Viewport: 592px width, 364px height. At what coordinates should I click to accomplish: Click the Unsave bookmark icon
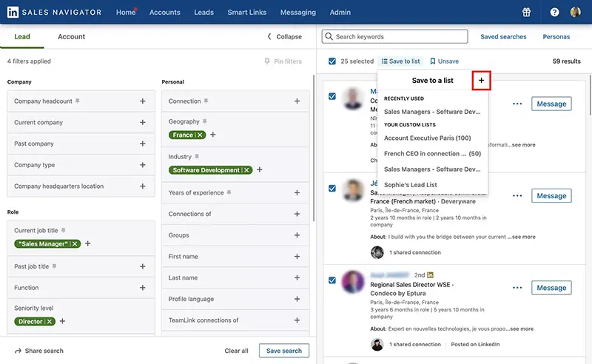[x=433, y=61]
